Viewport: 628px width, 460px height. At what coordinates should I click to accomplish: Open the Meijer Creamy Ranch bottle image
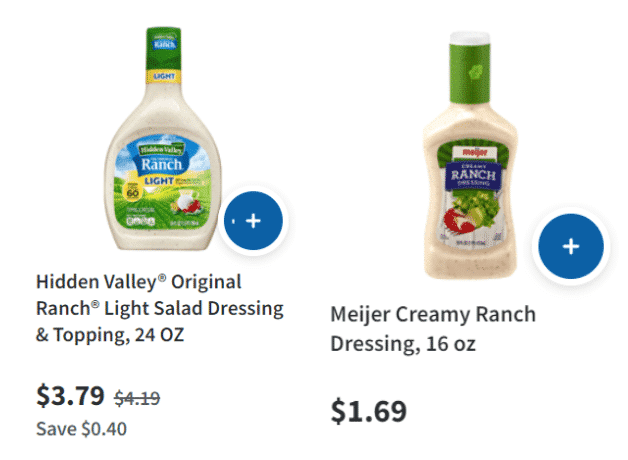tap(470, 155)
